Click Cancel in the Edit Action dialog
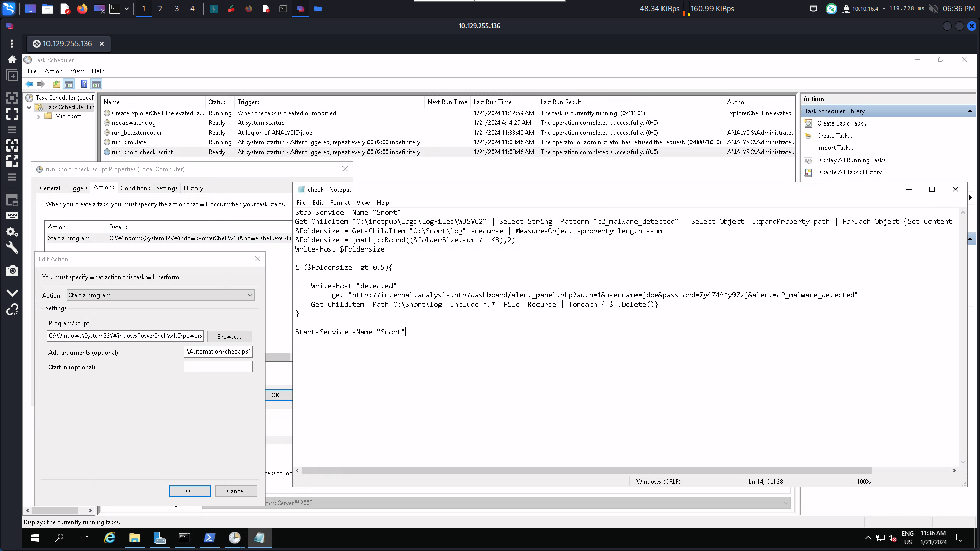Viewport: 980px width, 551px height. point(236,491)
